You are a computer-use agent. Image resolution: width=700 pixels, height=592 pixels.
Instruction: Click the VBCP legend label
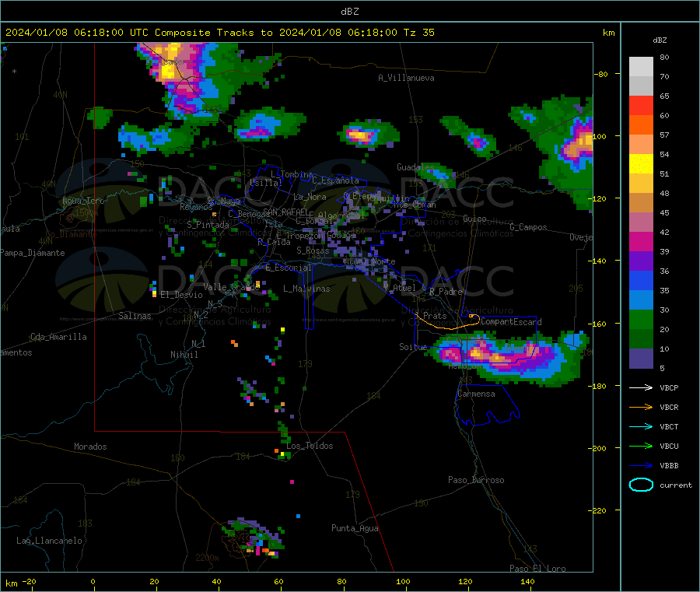click(x=669, y=387)
